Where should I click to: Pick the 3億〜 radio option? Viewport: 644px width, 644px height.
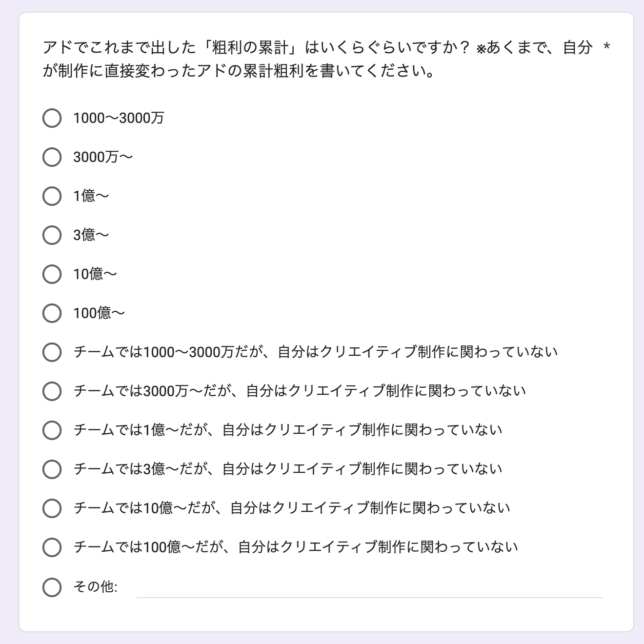(x=52, y=235)
